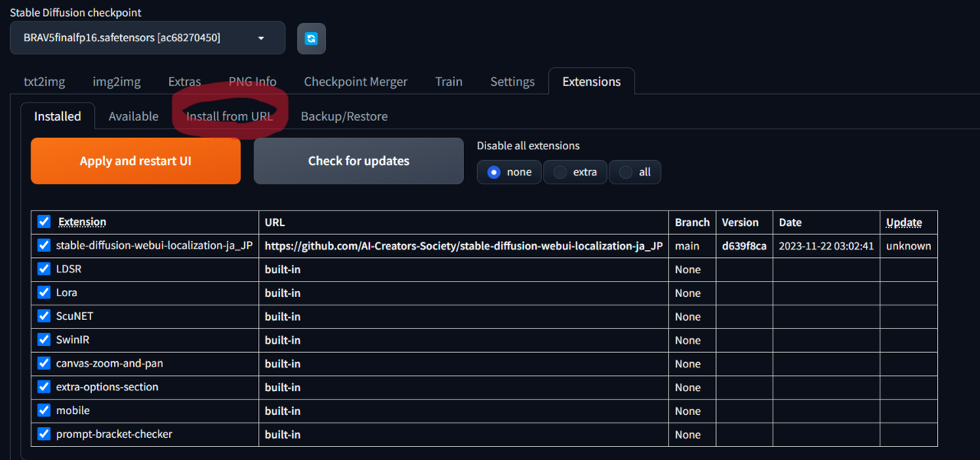Viewport: 980px width, 460px height.
Task: Click built-in URL cell for SwinIR
Action: pos(463,341)
